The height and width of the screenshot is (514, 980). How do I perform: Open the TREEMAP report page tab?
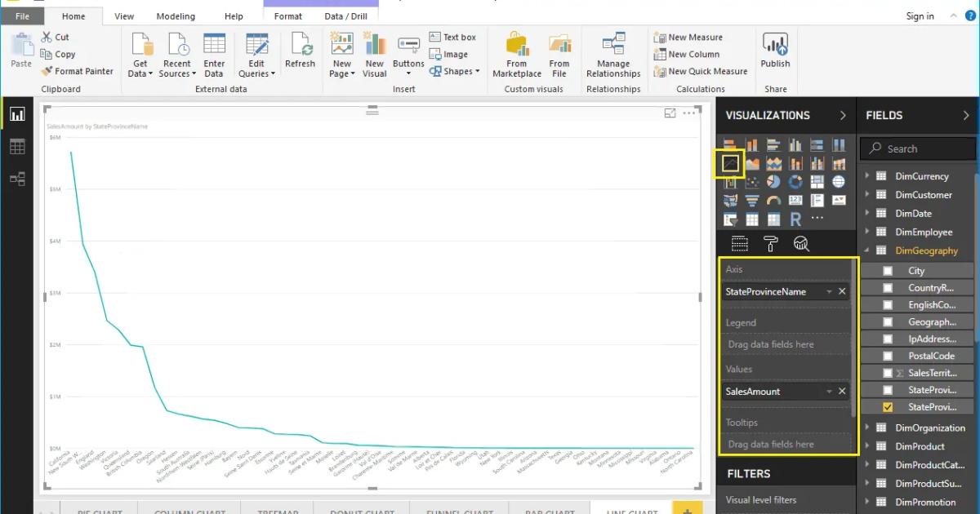click(x=277, y=511)
